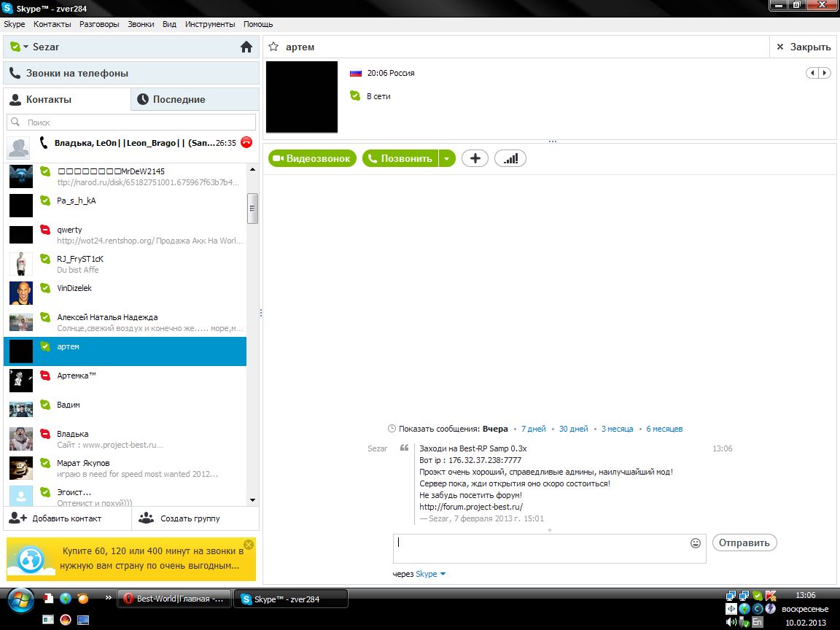Click Позвонить call button

coord(400,158)
